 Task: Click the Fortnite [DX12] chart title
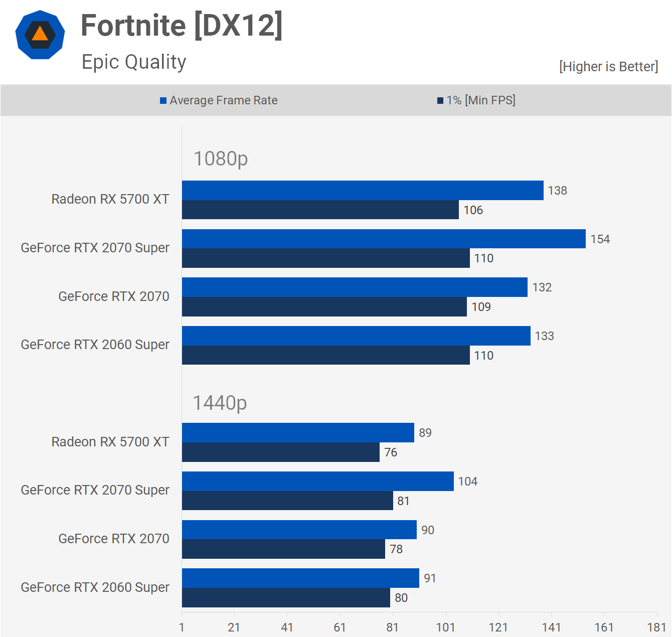tap(182, 26)
